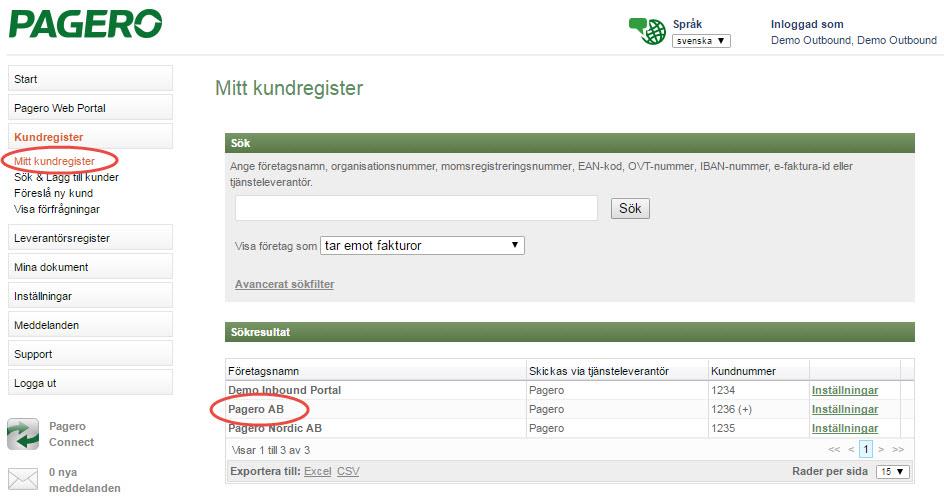Screen dimensions: 944x499
Task: Go to next page with > control
Action: (881, 449)
